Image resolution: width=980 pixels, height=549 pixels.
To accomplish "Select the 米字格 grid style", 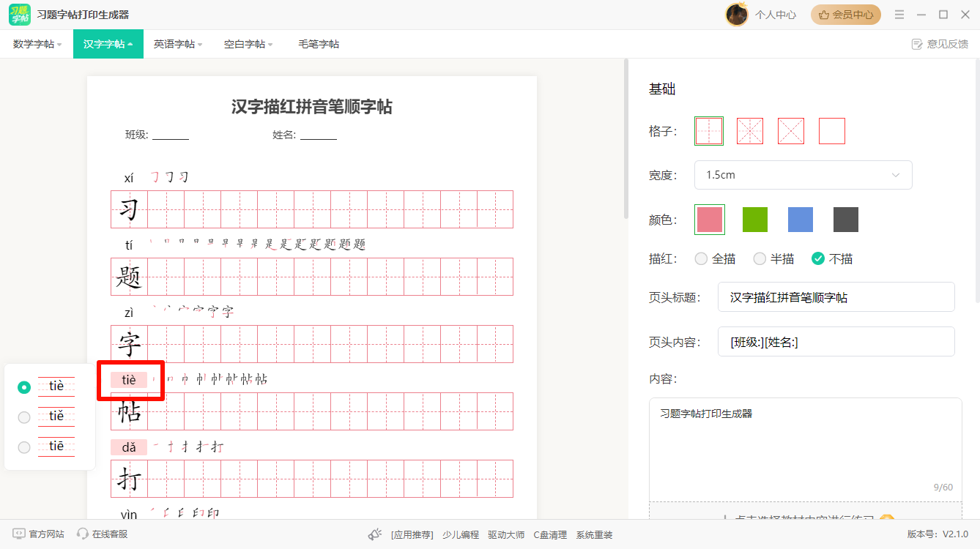I will point(750,131).
